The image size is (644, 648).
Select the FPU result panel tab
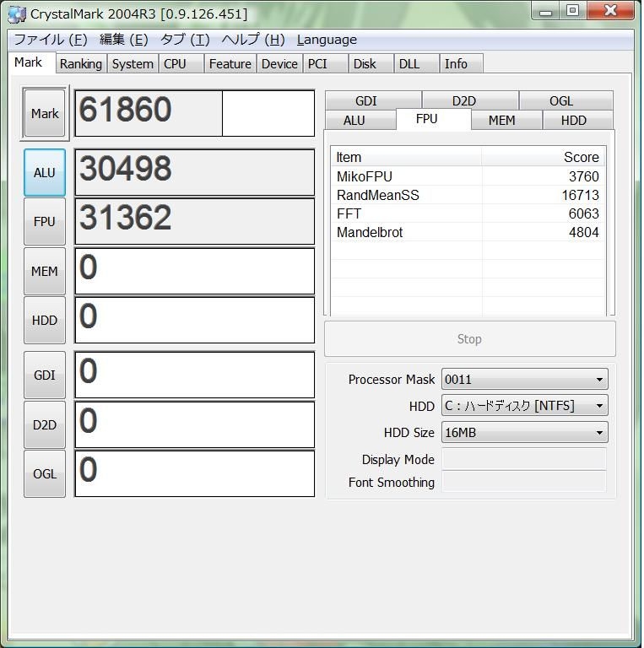click(433, 120)
